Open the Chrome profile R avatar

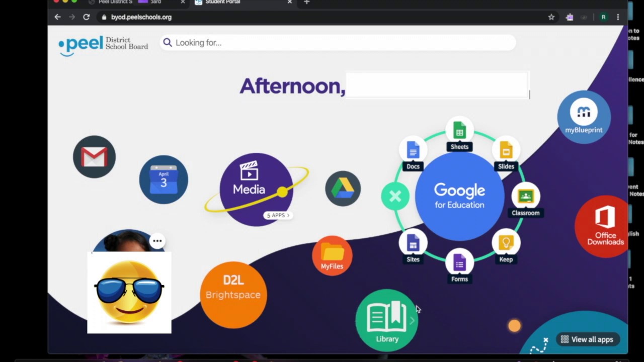click(603, 17)
